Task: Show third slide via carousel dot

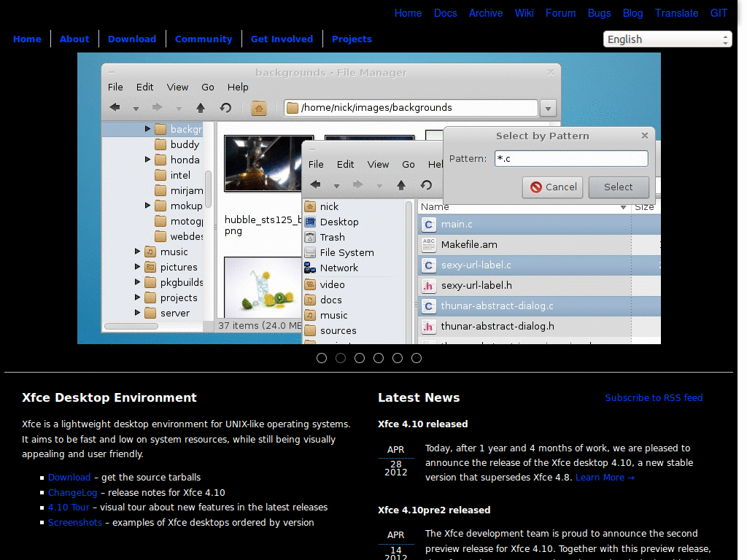Action: 360,358
